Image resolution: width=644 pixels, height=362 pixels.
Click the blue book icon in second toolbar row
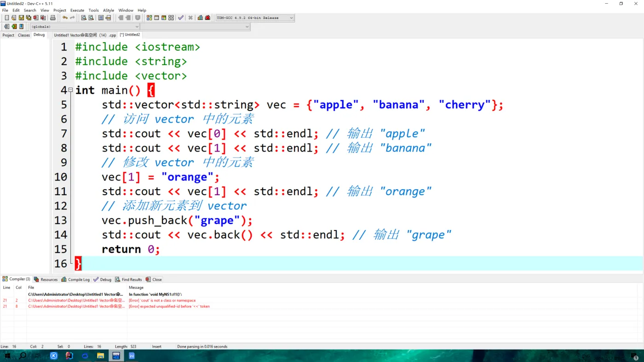(21, 27)
